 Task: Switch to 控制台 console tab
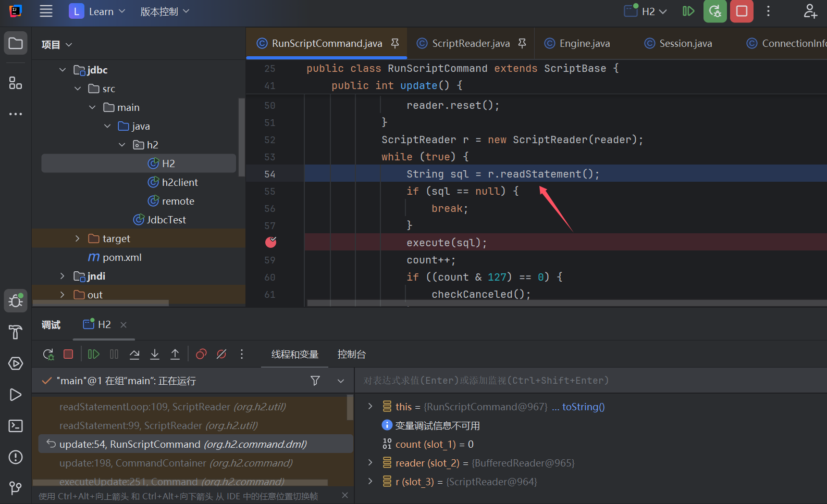pos(352,355)
